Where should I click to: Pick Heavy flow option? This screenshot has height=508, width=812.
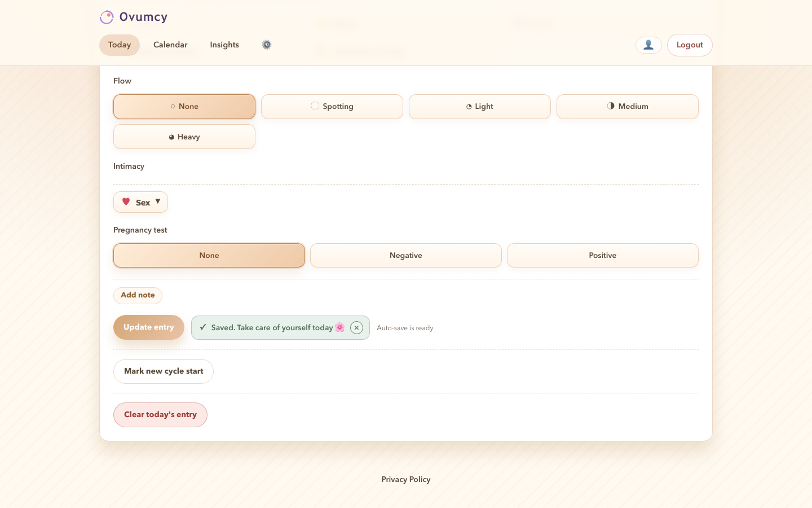[x=184, y=137]
